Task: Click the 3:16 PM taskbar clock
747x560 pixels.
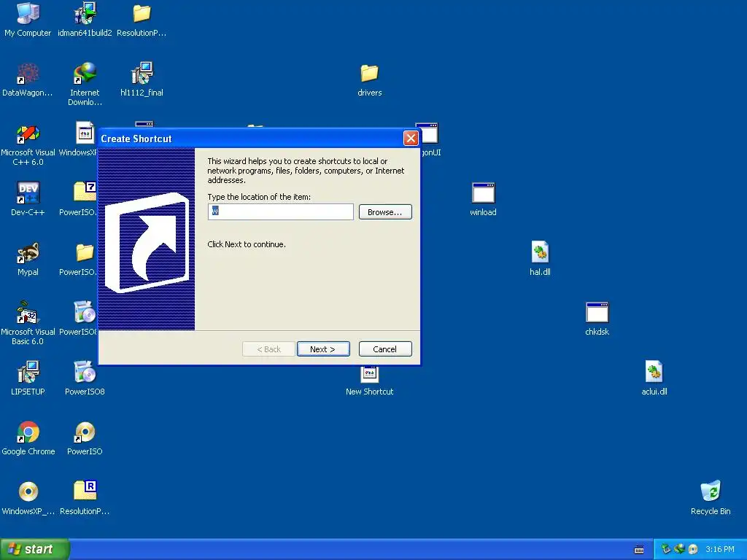Action: pos(720,549)
